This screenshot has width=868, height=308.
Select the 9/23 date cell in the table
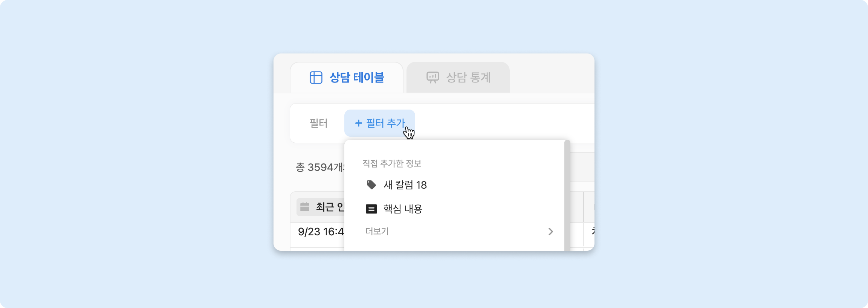(x=320, y=232)
